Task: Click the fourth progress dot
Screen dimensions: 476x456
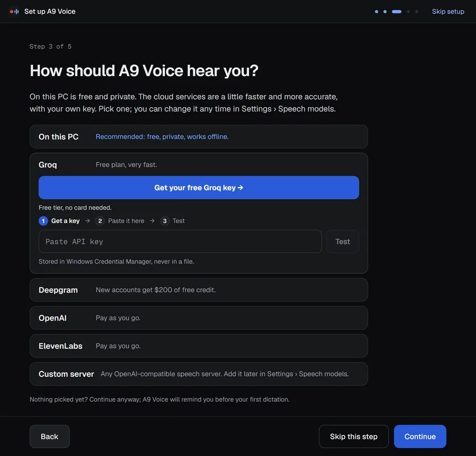Action: point(408,12)
